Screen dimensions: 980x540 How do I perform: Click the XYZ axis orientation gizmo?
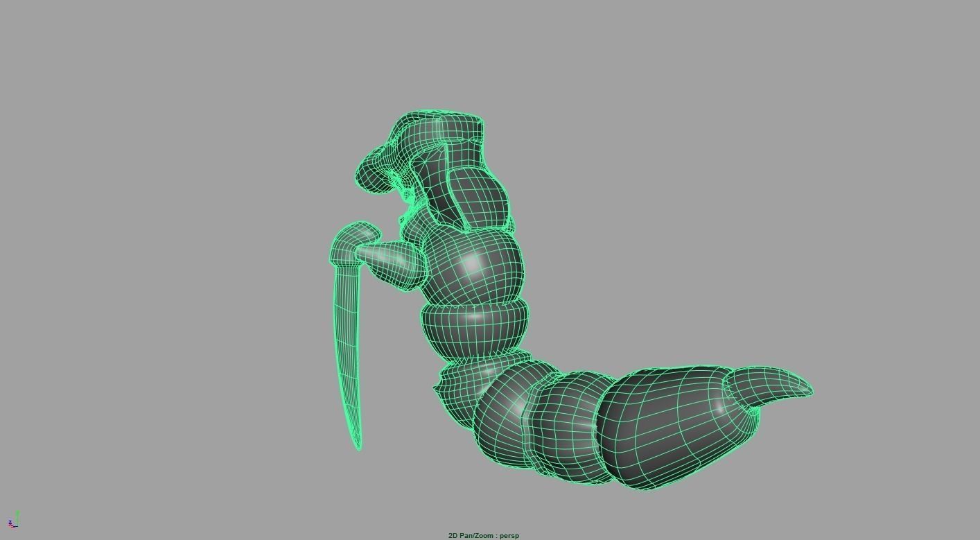(13, 521)
